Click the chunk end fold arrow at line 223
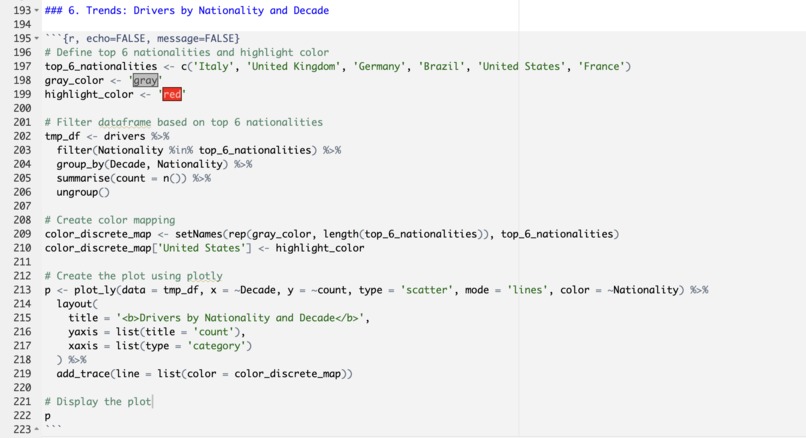This screenshot has height=438, width=806. coord(36,429)
